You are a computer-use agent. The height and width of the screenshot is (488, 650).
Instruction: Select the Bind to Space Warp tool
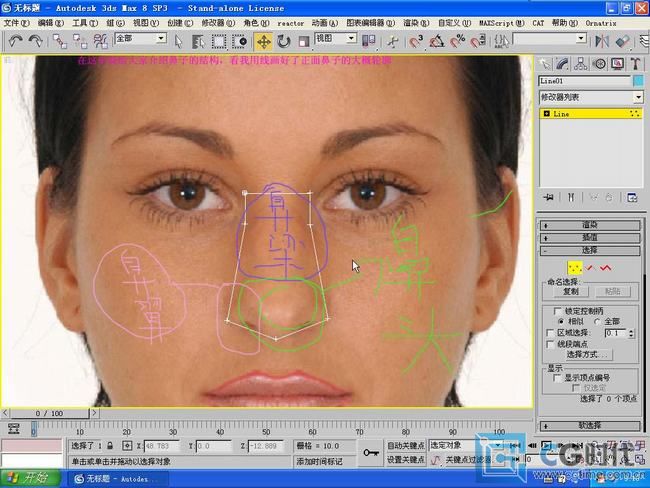tap(100, 41)
